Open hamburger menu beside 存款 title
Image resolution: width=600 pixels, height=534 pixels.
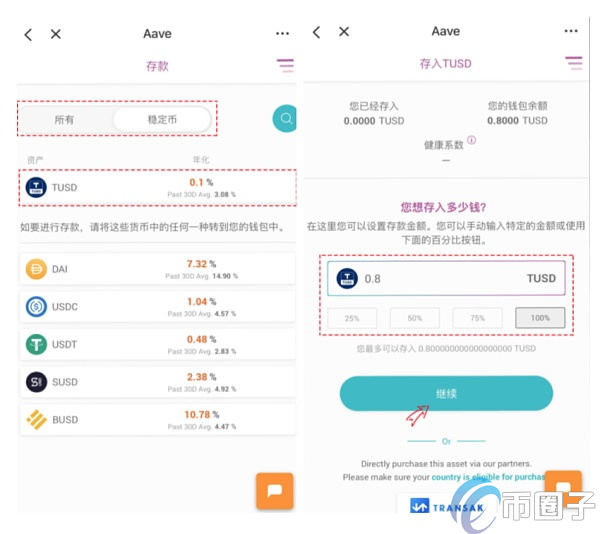[285, 65]
